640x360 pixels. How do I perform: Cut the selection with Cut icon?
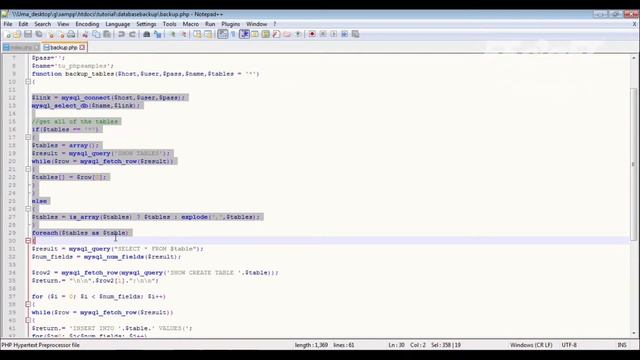coord(85,34)
